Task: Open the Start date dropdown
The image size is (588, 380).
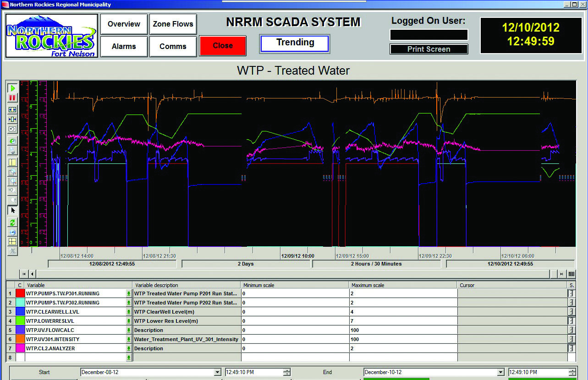Action: pos(217,373)
